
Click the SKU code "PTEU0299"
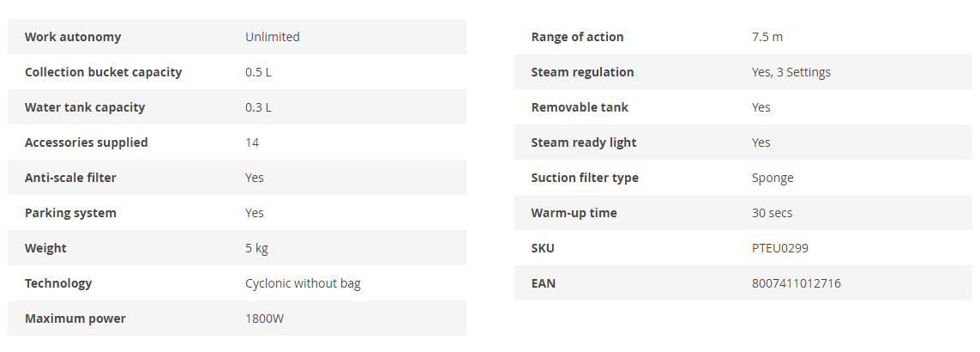(779, 248)
